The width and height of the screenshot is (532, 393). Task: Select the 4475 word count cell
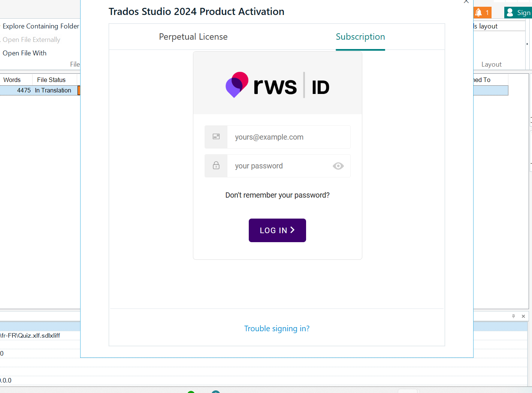pyautogui.click(x=24, y=90)
